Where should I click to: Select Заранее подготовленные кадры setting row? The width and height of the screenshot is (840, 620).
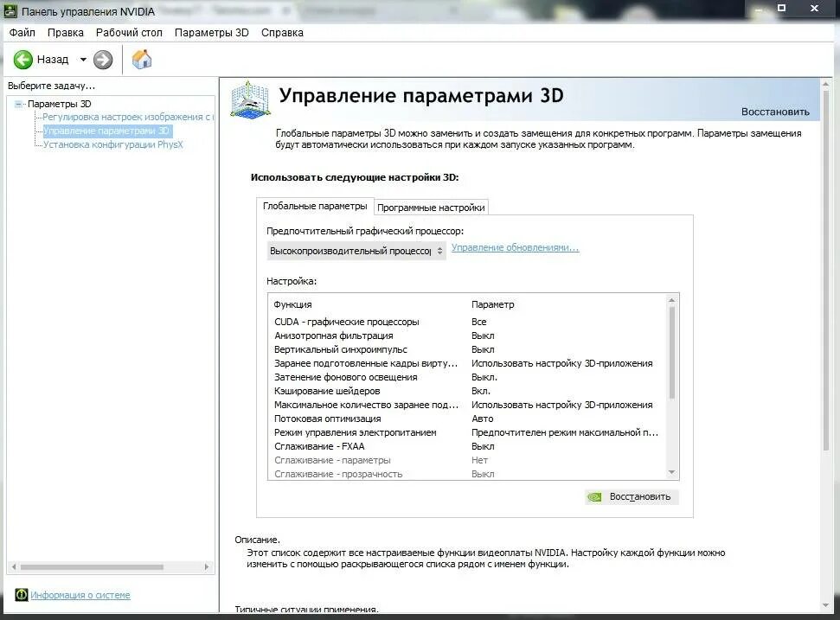[468, 363]
